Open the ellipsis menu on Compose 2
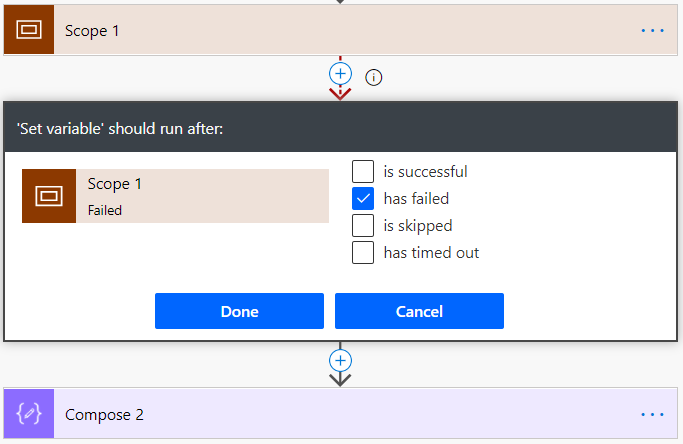Viewport: 683px width, 444px height. 652,414
